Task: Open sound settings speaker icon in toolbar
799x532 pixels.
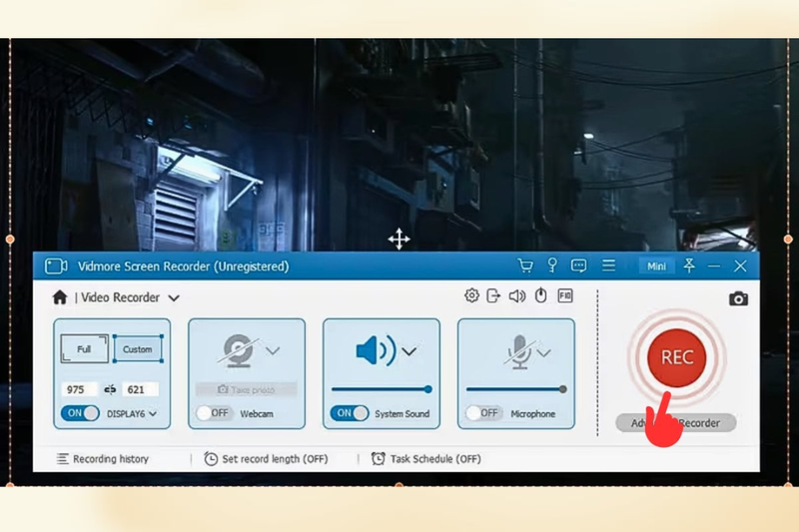Action: click(517, 295)
